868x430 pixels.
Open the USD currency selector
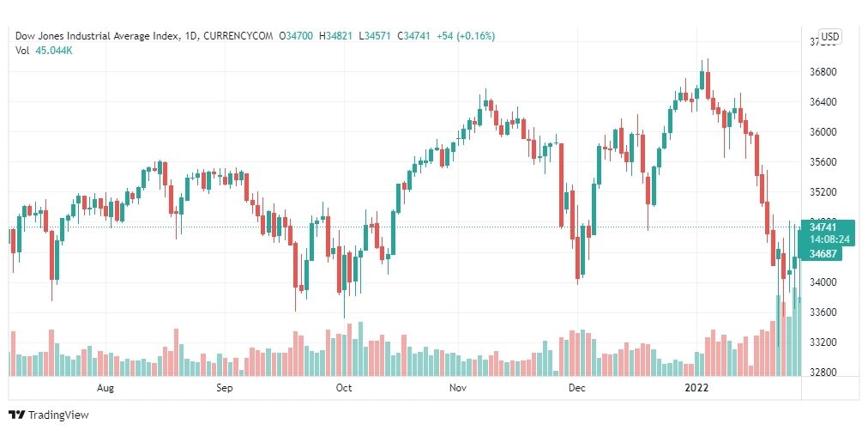829,37
